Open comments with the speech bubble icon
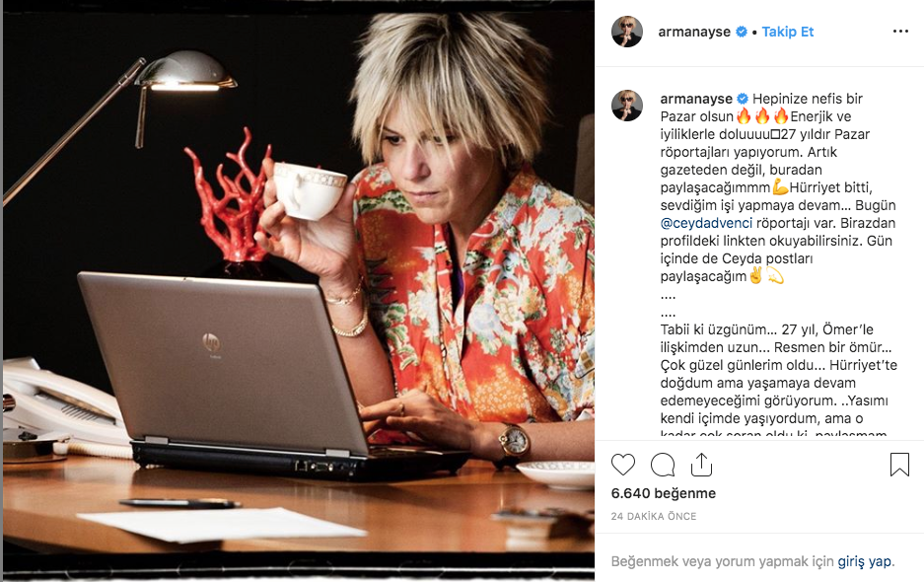 coord(663,465)
